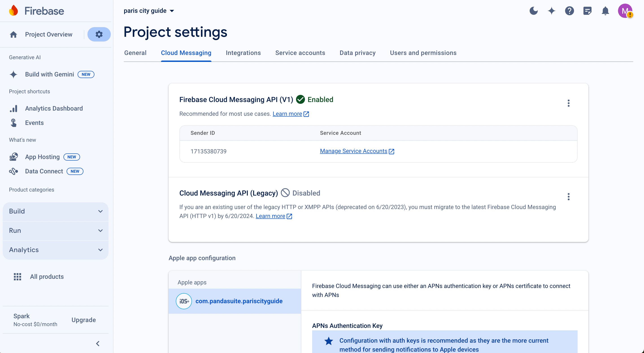
Task: Open the notifications bell
Action: coord(605,11)
